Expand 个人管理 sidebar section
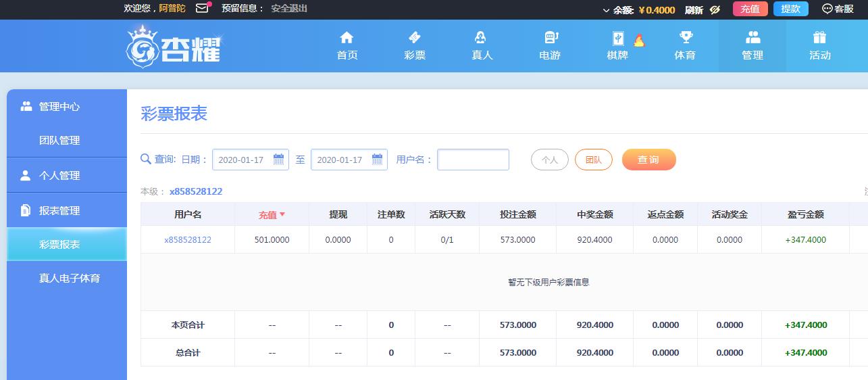 59,175
